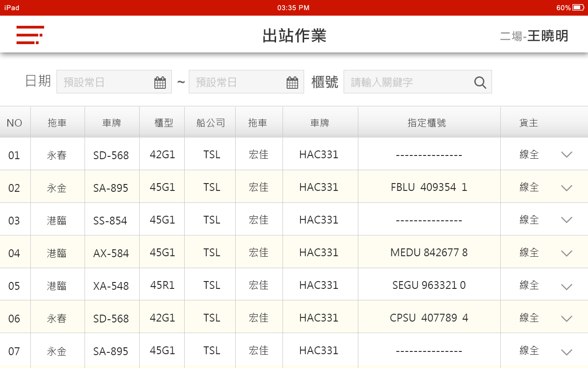Image resolution: width=588 pixels, height=368 pixels.
Task: Expand row 04 details chevron
Action: 566,253
